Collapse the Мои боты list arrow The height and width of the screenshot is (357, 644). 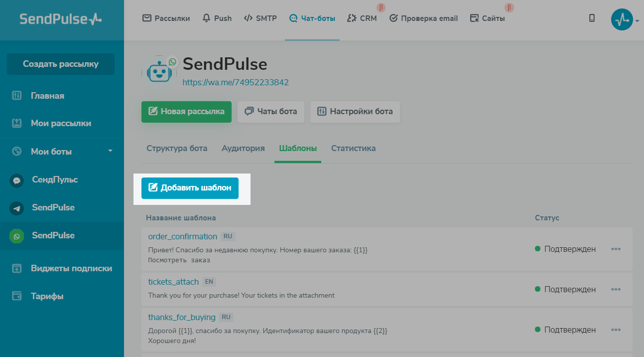point(111,151)
